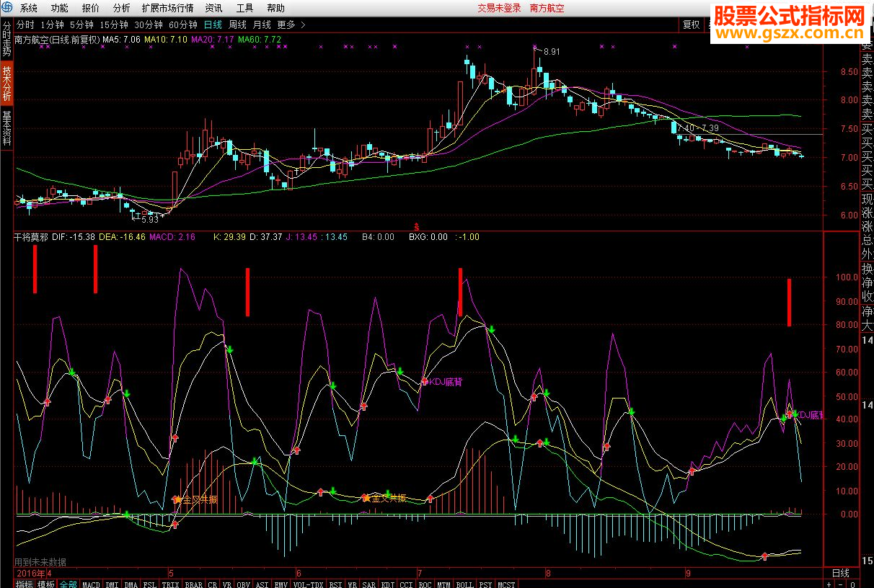The height and width of the screenshot is (588, 874).
Task: Expand the 更多 periods list
Action: tap(291, 24)
